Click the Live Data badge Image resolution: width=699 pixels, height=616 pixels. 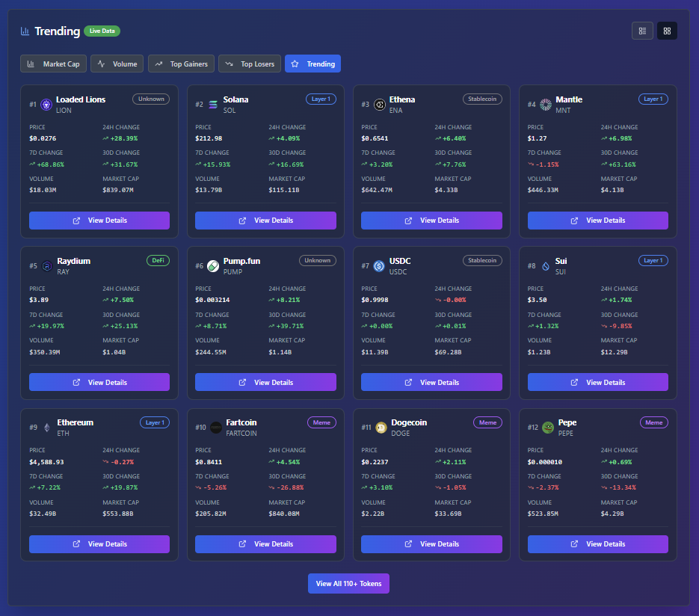click(102, 31)
